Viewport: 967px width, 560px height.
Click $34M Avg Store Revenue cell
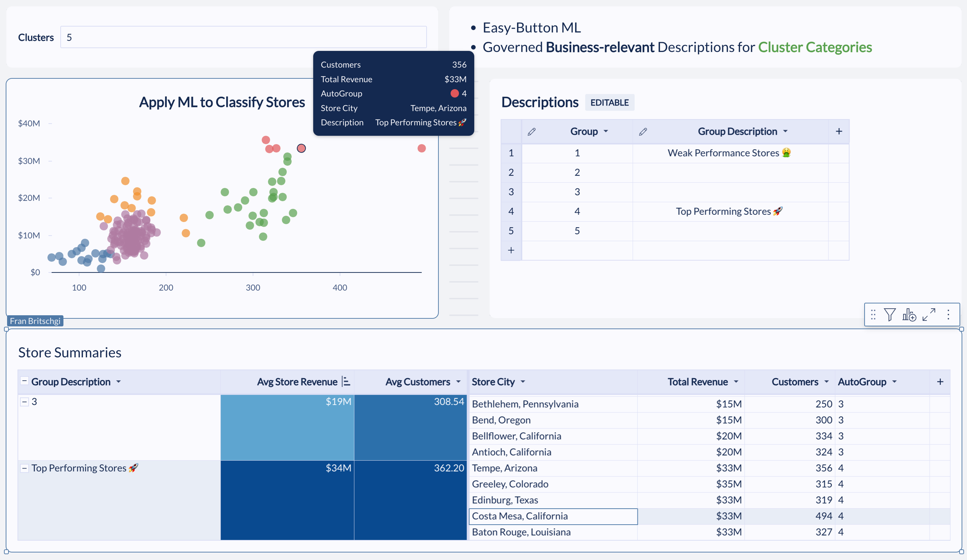point(287,501)
